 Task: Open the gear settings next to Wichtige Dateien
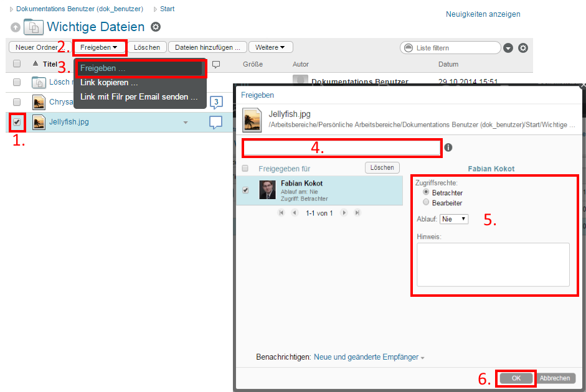click(x=156, y=27)
